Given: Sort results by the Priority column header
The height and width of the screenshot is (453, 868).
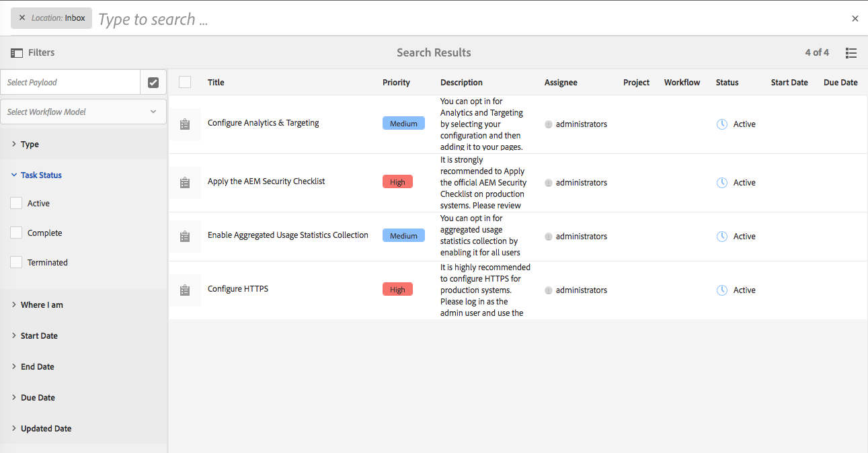Looking at the screenshot, I should [396, 83].
